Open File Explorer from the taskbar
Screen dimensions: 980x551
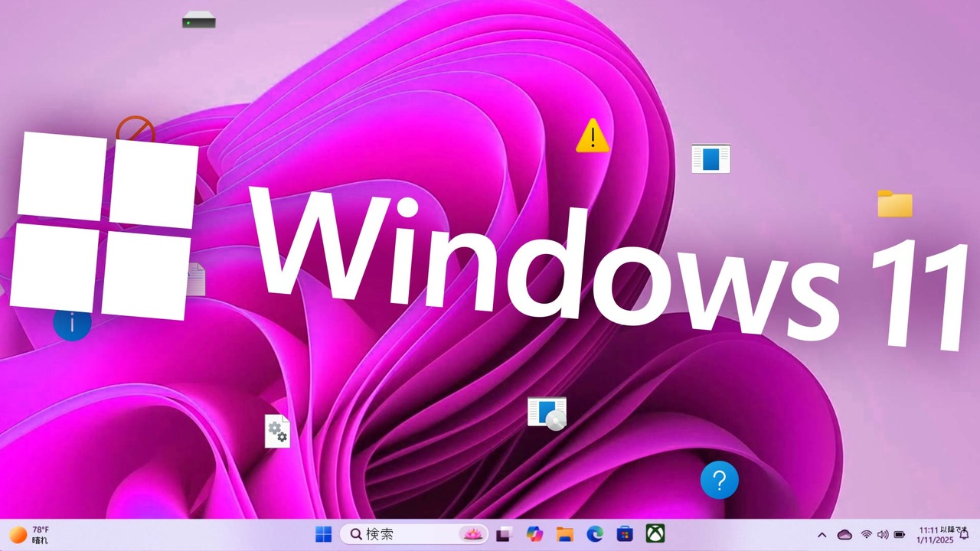(x=564, y=534)
